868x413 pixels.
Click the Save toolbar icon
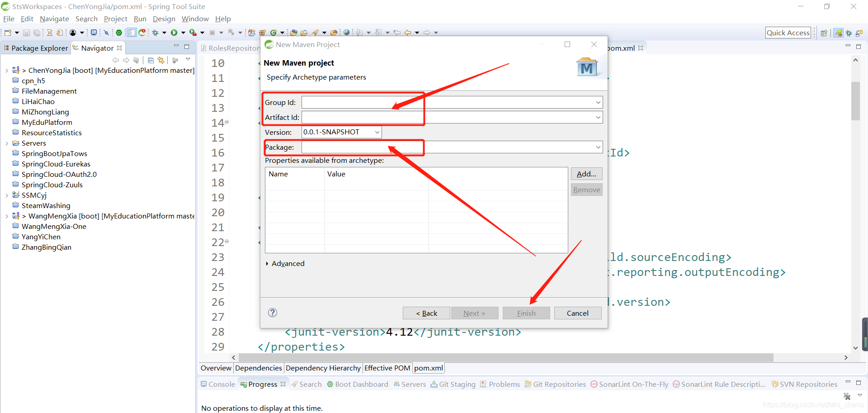pos(26,33)
